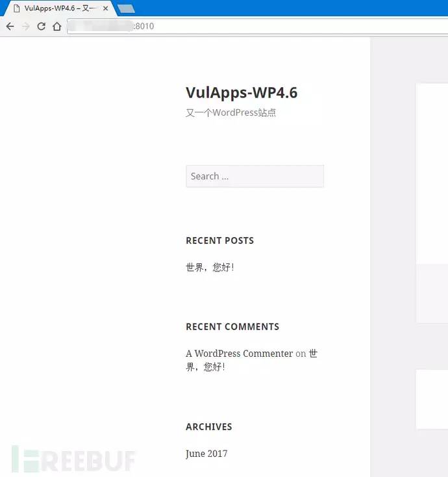Click the tagline 又一个WordPress站点
Image resolution: width=448 pixels, height=477 pixels.
[x=230, y=113]
